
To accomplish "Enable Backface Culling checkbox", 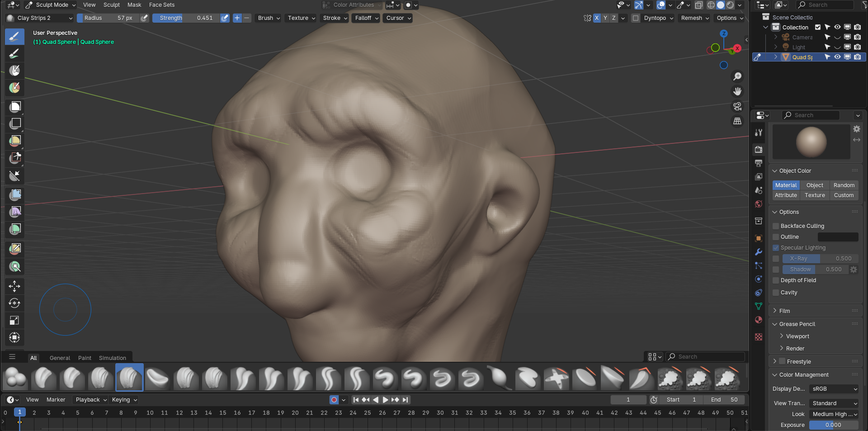I will (776, 226).
